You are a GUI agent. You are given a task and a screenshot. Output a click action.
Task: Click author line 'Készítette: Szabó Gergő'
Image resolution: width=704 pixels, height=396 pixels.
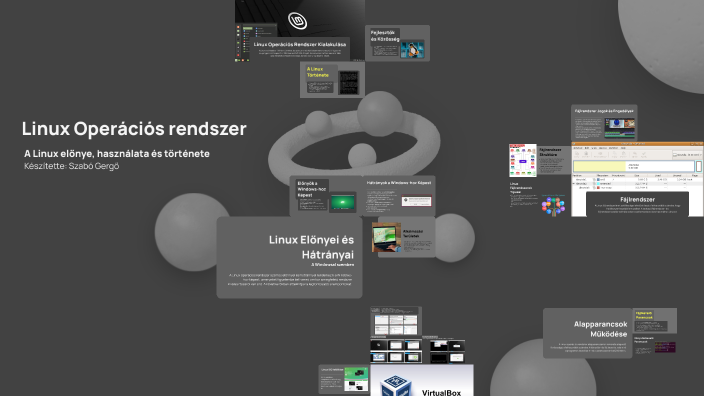71,166
